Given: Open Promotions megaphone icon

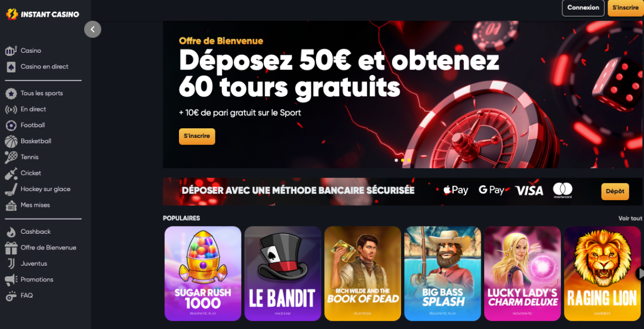Looking at the screenshot, I should coord(11,280).
